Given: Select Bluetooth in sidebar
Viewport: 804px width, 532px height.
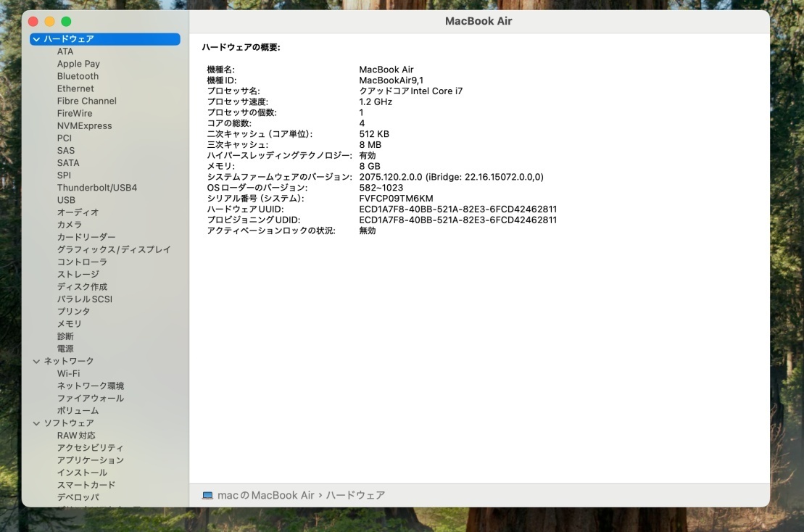Looking at the screenshot, I should pos(78,76).
